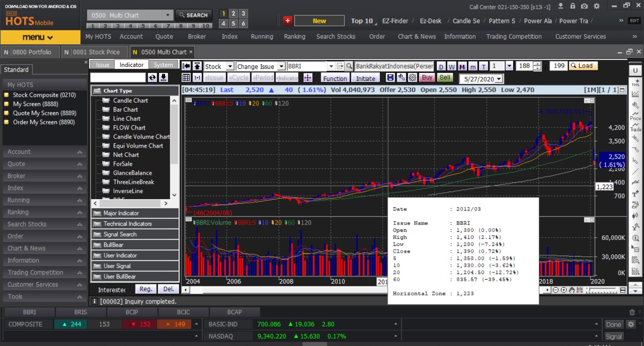Toggle the =Indicator sync button

pos(287,78)
